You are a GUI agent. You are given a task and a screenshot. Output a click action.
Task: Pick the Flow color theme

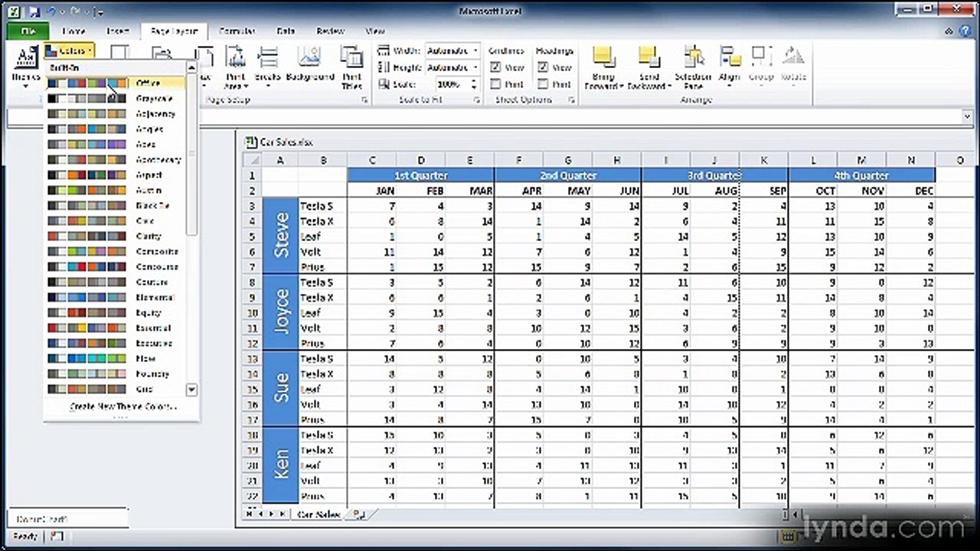[115, 358]
